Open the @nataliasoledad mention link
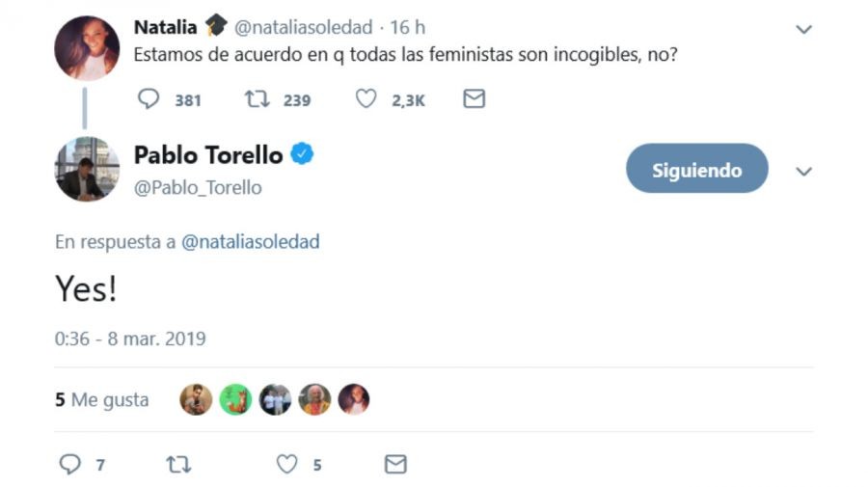Image resolution: width=868 pixels, height=487 pixels. point(251,242)
